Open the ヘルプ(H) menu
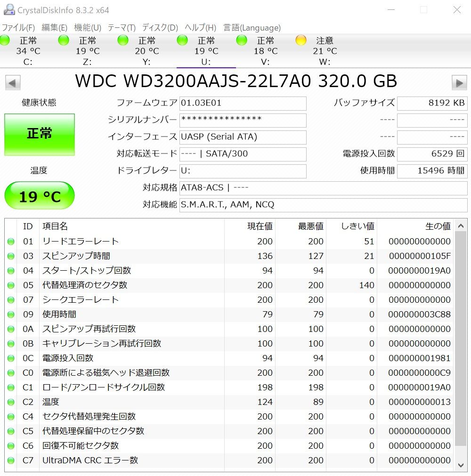 [x=201, y=28]
